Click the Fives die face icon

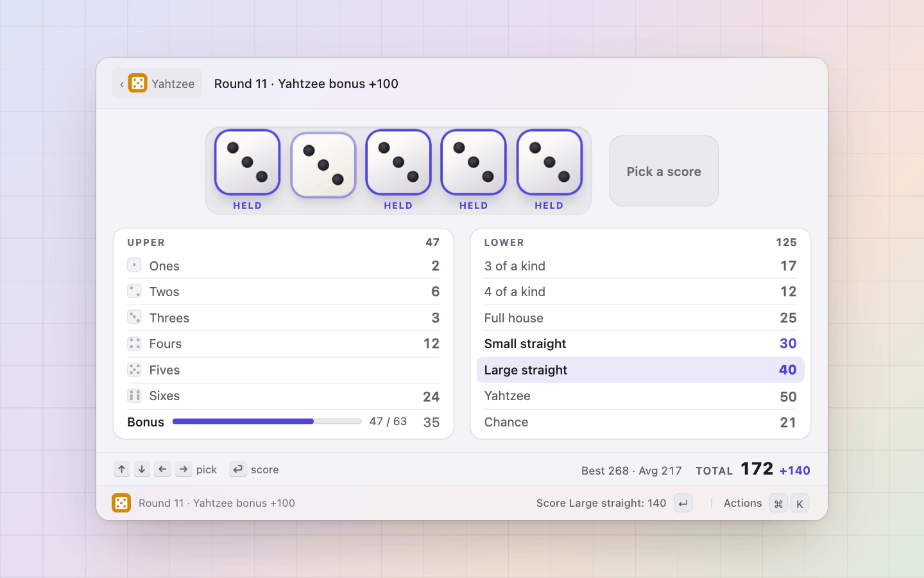coord(134,370)
